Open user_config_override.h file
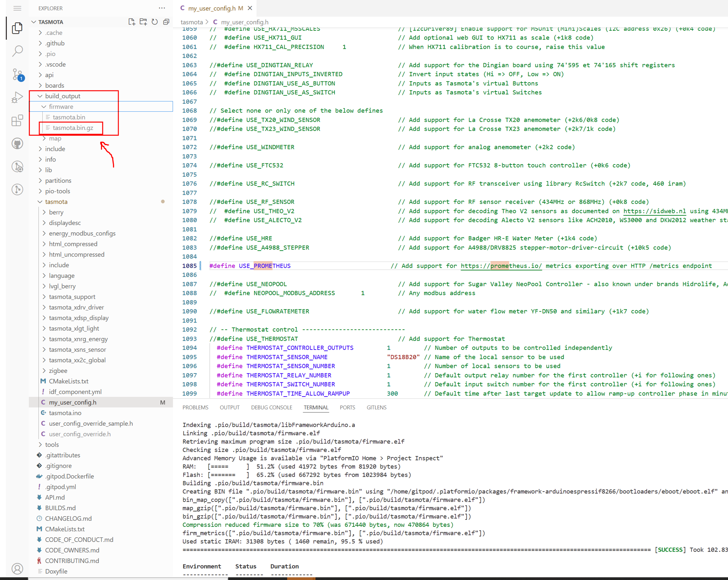This screenshot has height=580, width=728. point(80,434)
